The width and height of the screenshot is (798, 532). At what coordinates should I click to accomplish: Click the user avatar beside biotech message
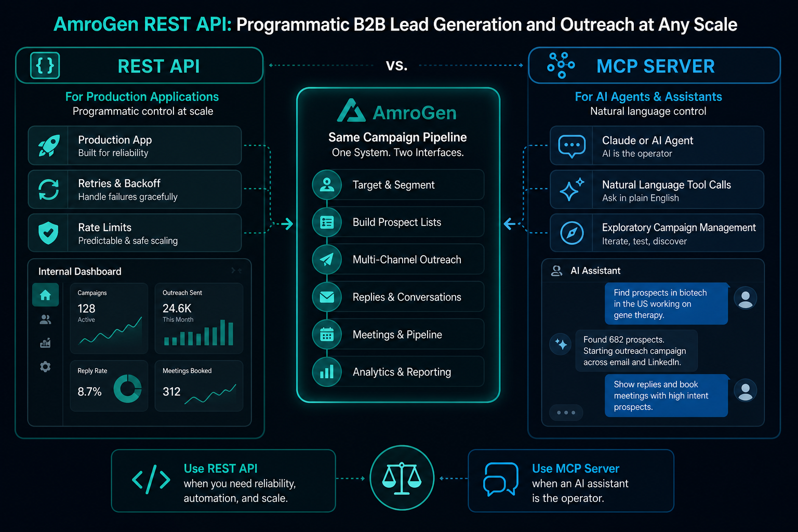[x=746, y=298]
